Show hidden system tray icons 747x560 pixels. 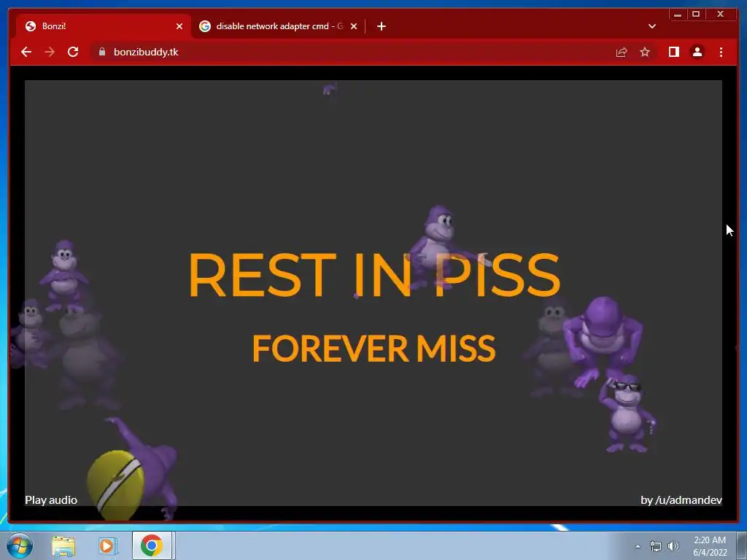coord(638,546)
